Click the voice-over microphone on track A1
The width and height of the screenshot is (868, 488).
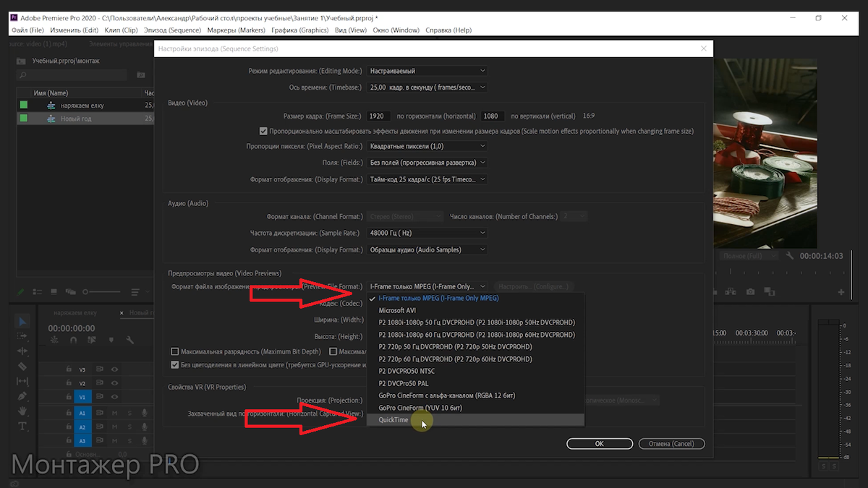[x=145, y=413]
